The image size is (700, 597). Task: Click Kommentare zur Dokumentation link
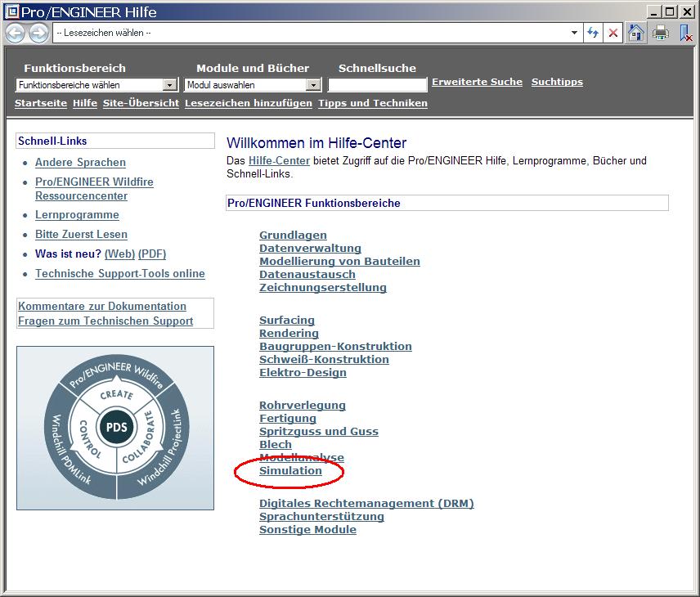point(102,307)
